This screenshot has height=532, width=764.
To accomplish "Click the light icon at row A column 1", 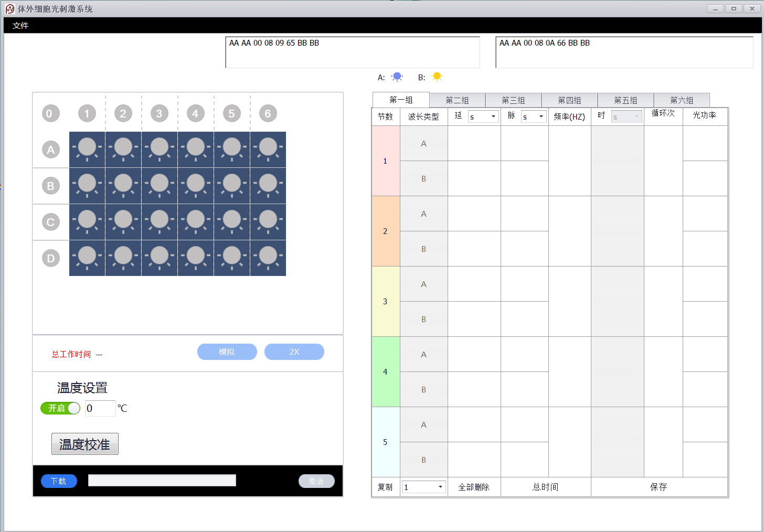I will tap(87, 150).
